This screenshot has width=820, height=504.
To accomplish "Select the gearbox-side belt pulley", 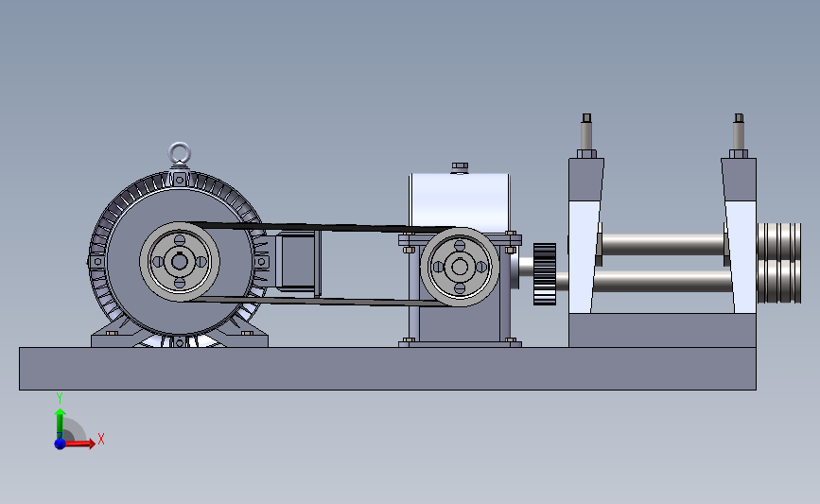I will click(x=460, y=267).
